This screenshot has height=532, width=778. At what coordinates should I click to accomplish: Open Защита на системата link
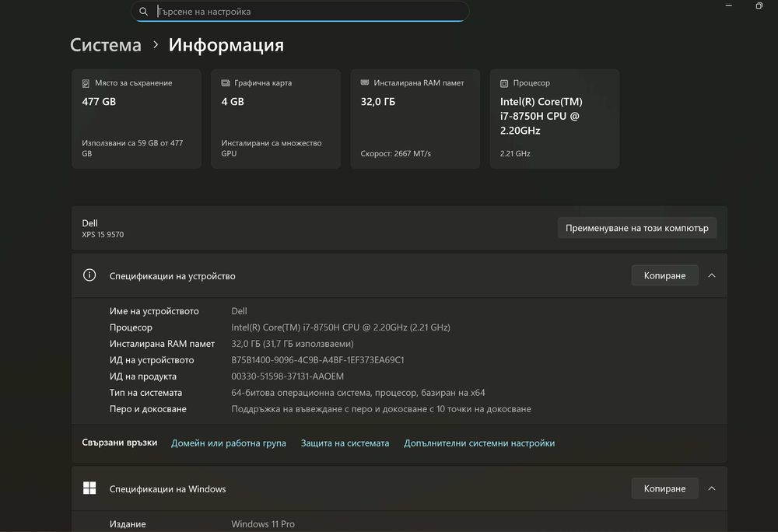pos(345,443)
